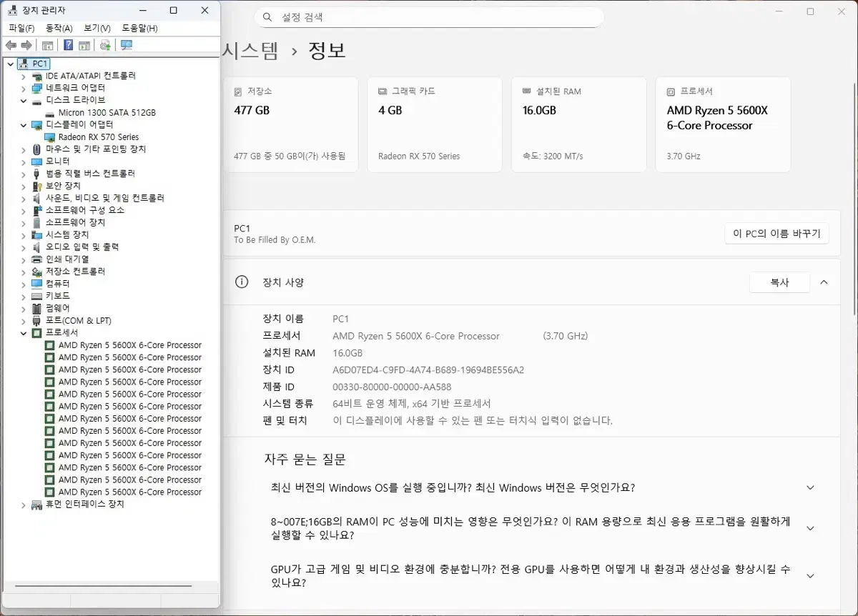Screen dimensions: 858x616
Task: Click the '64비트 운영 체제' system type value
Action: tap(412, 404)
